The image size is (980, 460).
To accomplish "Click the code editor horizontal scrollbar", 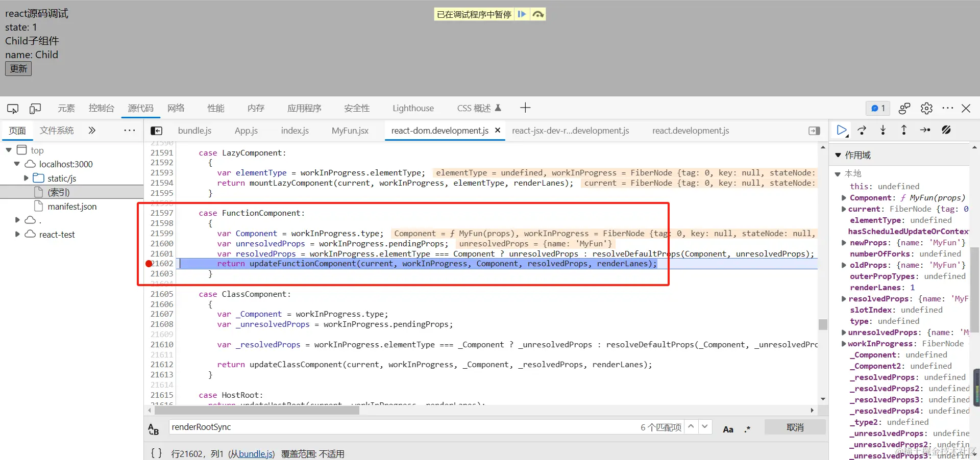I will [x=257, y=411].
